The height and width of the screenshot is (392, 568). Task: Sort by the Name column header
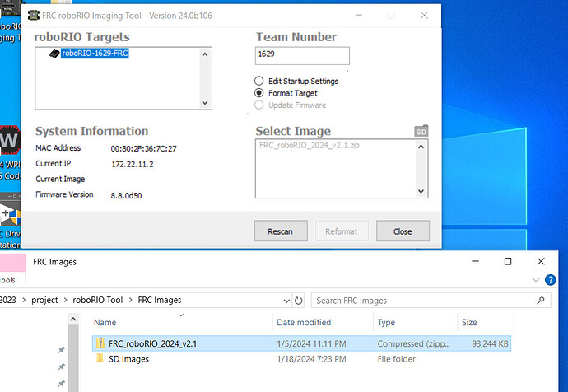105,322
